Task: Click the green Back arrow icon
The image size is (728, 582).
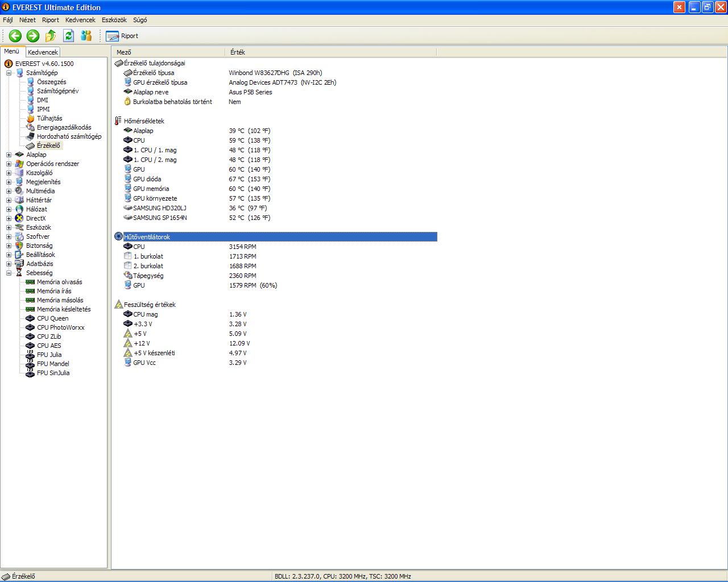Action: [x=15, y=36]
